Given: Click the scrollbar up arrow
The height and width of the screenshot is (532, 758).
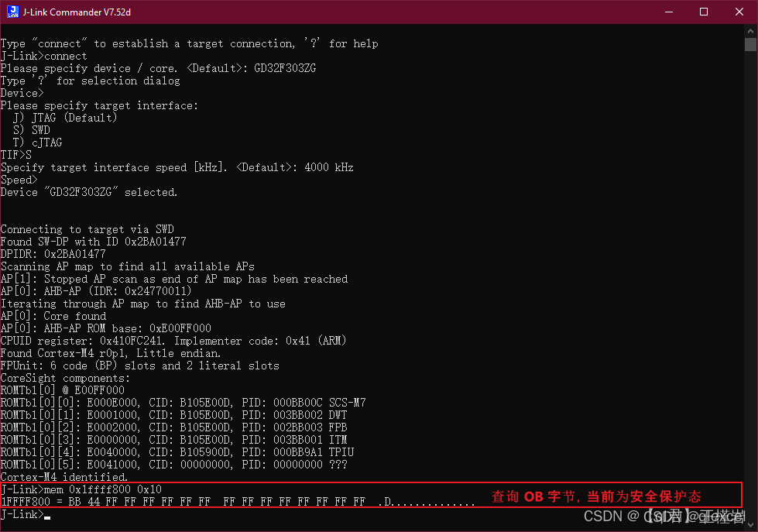Looking at the screenshot, I should (750, 30).
